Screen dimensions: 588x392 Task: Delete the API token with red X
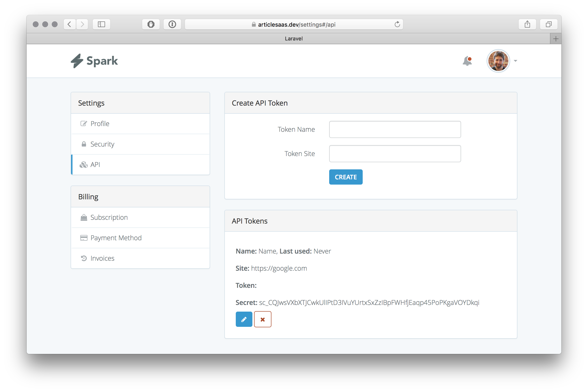(x=263, y=319)
